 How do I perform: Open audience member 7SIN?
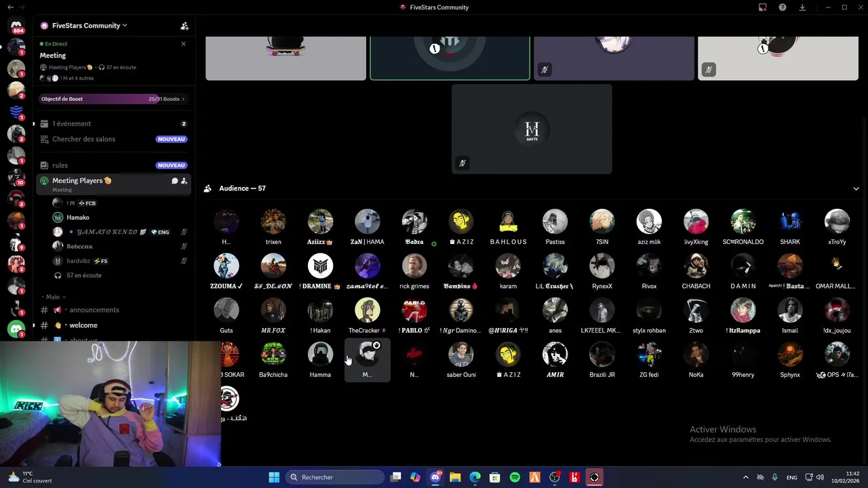(602, 227)
